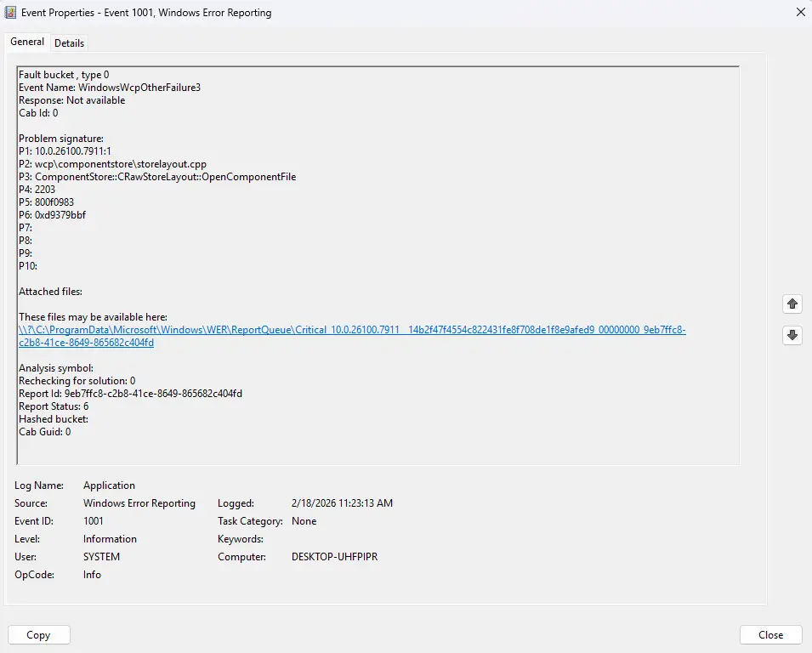The width and height of the screenshot is (812, 653).
Task: Click the Task Category value 'None'
Action: coord(304,521)
